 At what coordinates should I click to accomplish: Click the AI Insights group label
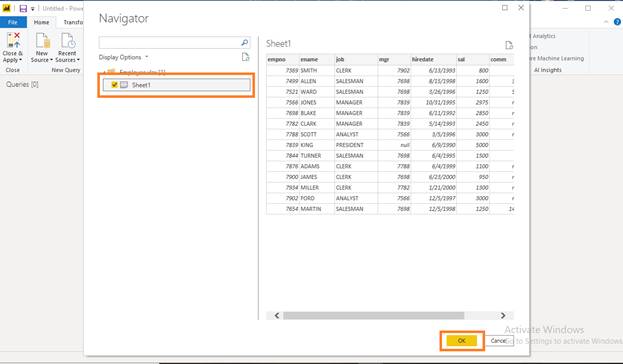pos(548,70)
